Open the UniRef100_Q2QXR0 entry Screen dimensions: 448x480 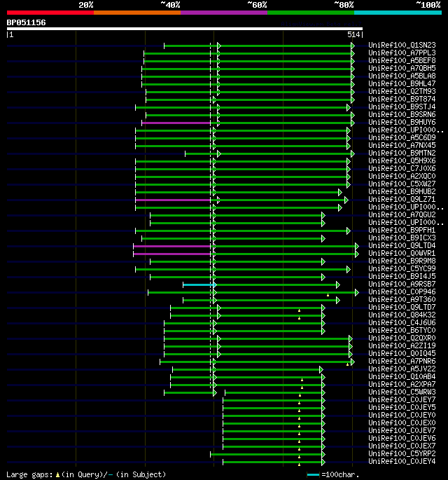pyautogui.click(x=402, y=338)
